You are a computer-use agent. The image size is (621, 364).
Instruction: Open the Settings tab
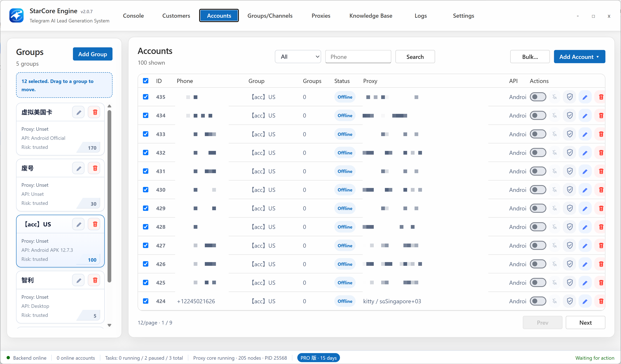pos(463,15)
